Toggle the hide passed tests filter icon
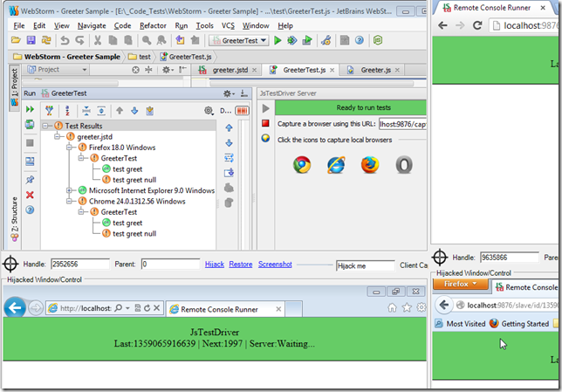The height and width of the screenshot is (392, 562). click(50, 111)
